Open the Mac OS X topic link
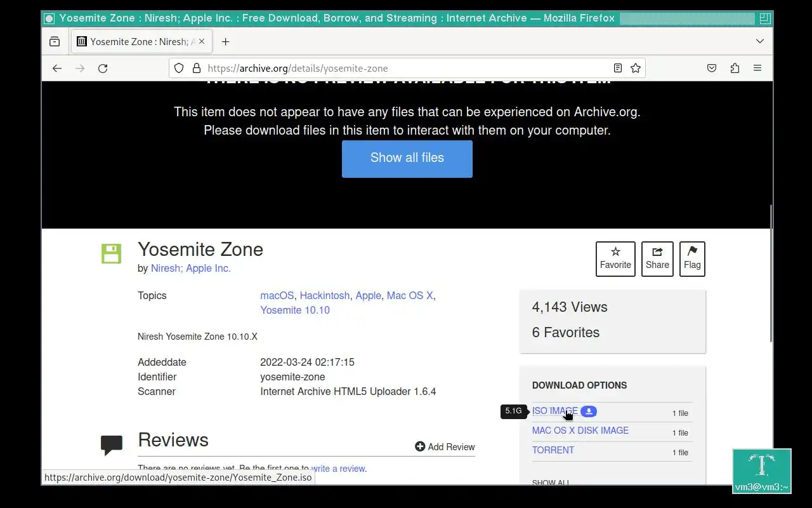The image size is (812, 508). click(x=410, y=295)
